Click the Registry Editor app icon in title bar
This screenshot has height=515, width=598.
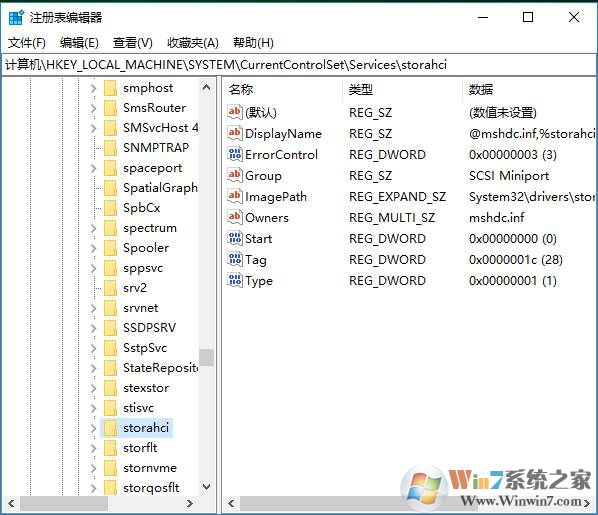[x=16, y=18]
